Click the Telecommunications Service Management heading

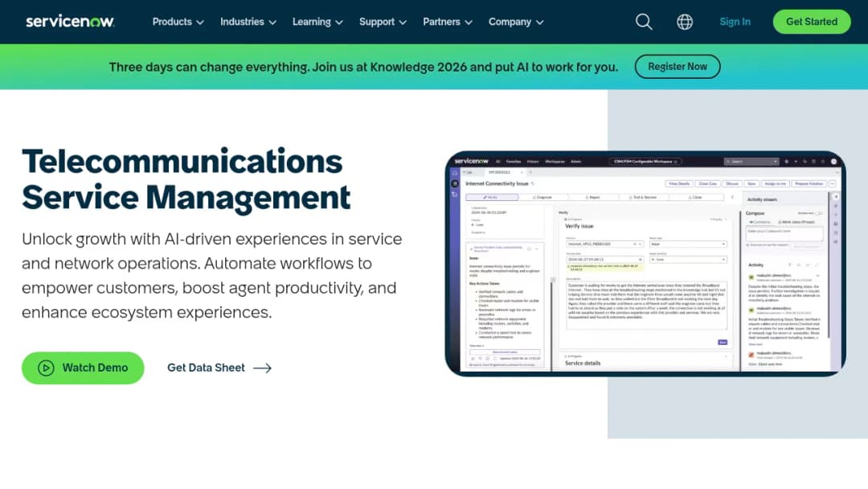[x=186, y=179]
